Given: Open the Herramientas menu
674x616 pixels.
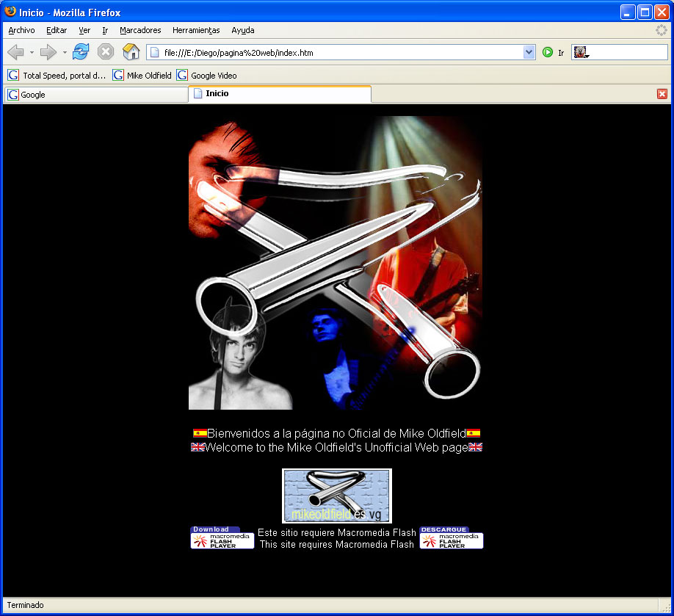Looking at the screenshot, I should point(196,30).
